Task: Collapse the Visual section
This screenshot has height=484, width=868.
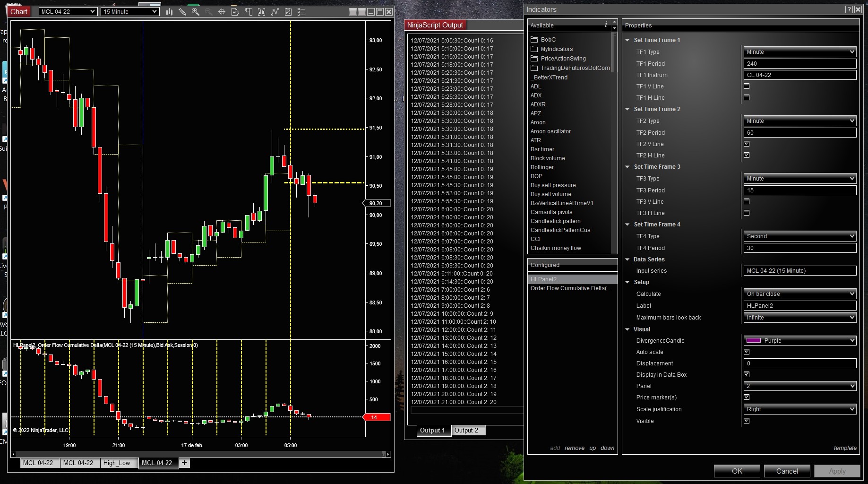Action: click(627, 329)
